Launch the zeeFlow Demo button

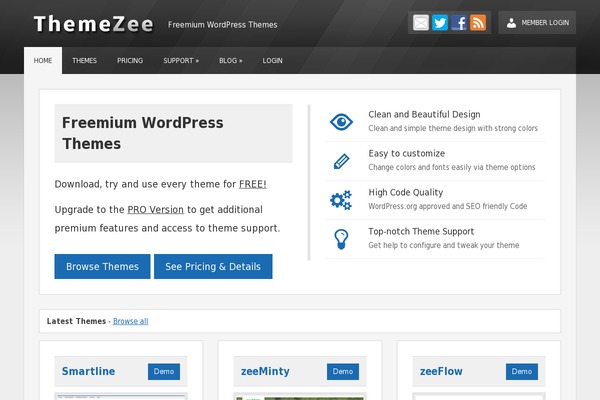pos(522,372)
